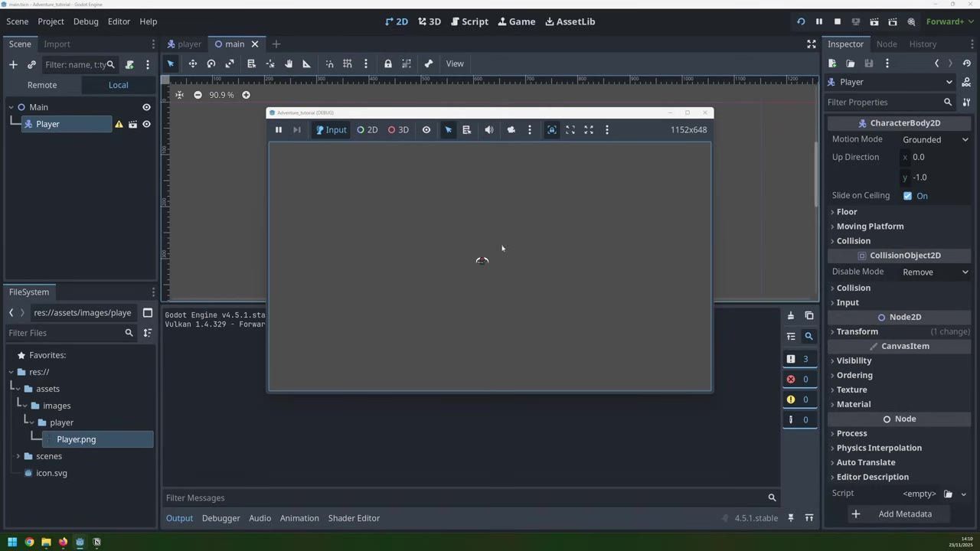Open the View menu button in viewport
This screenshot has height=551, width=980.
click(455, 64)
